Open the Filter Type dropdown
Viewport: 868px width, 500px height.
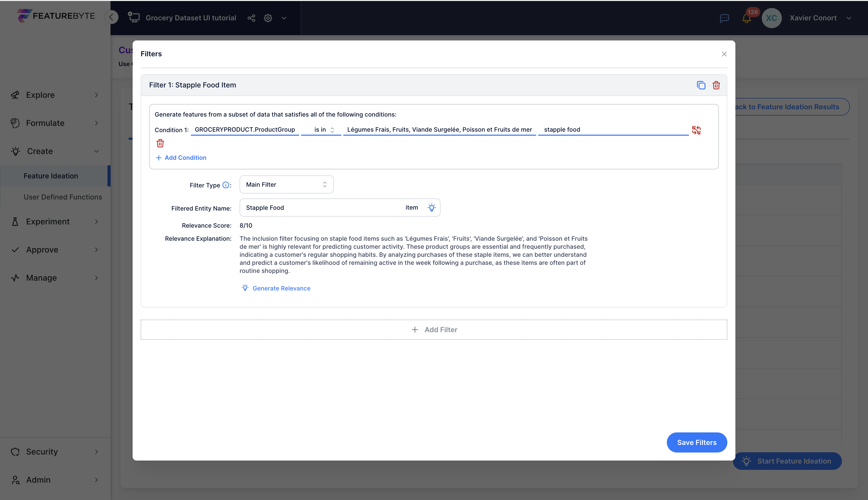coord(286,184)
